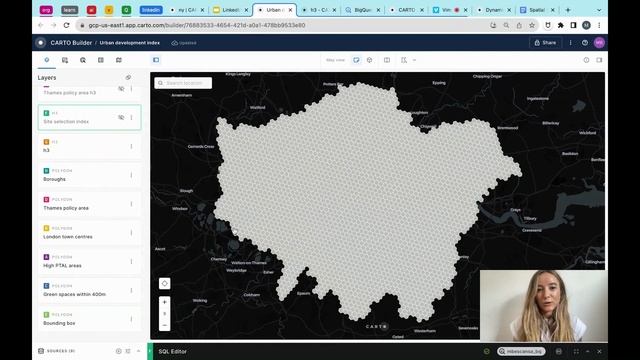Open options menu for High PTAL areas layer
Image resolution: width=640 pixels, height=360 pixels.
(131, 261)
